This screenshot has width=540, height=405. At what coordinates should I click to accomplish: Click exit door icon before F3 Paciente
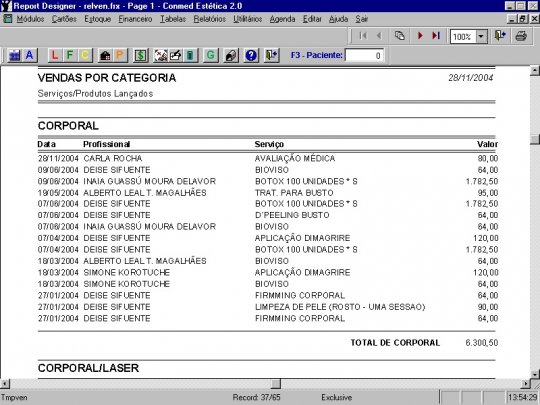[271, 55]
